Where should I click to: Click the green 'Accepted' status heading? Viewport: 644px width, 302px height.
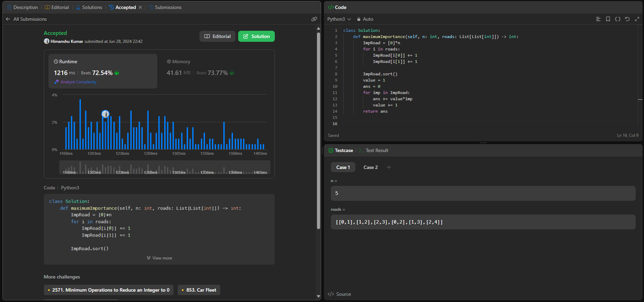pyautogui.click(x=55, y=33)
